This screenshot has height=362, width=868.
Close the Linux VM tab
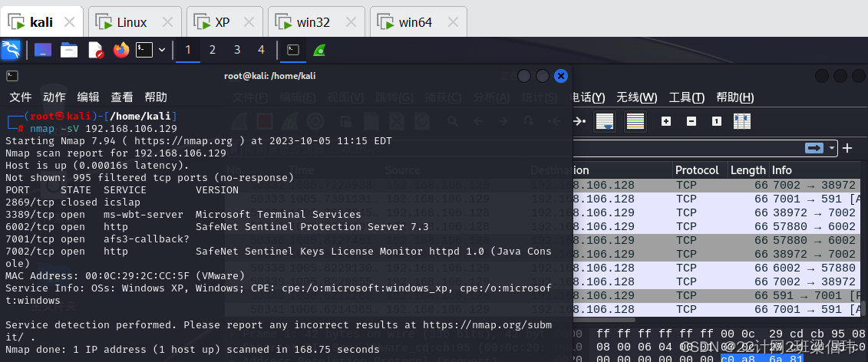pyautogui.click(x=168, y=22)
